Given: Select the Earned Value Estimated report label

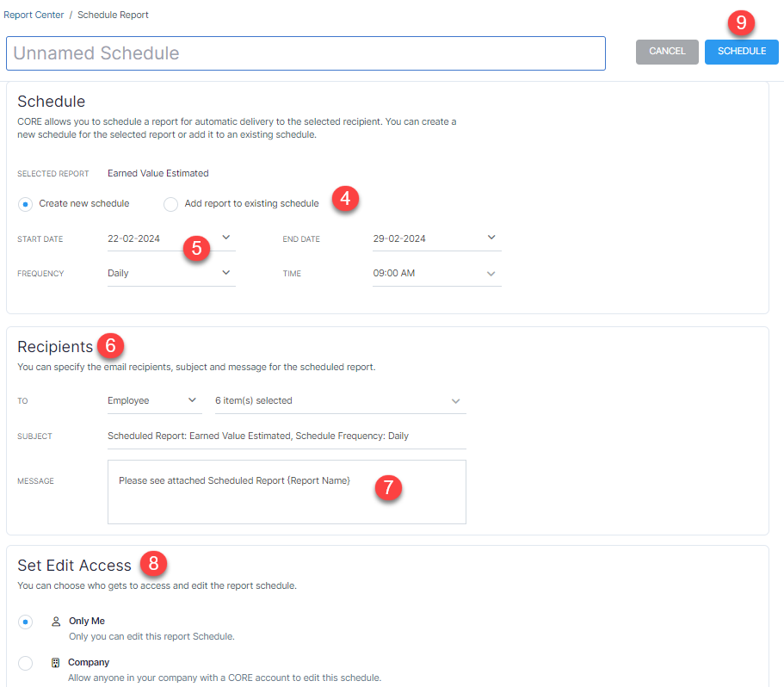Looking at the screenshot, I should point(157,173).
